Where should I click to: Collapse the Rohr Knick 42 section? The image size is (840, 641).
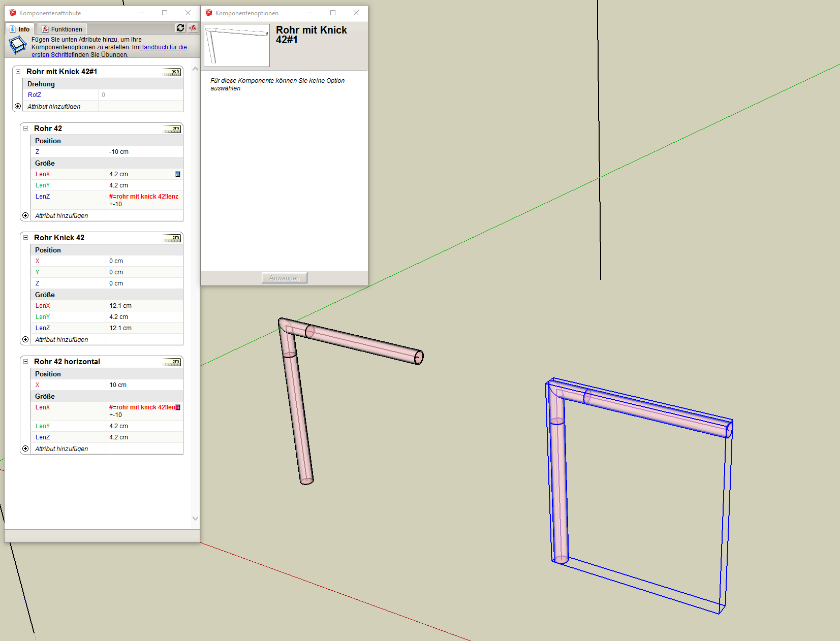click(26, 238)
